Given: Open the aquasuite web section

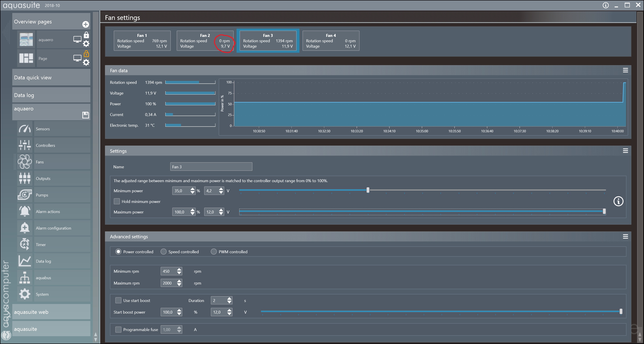Looking at the screenshot, I should coord(51,312).
